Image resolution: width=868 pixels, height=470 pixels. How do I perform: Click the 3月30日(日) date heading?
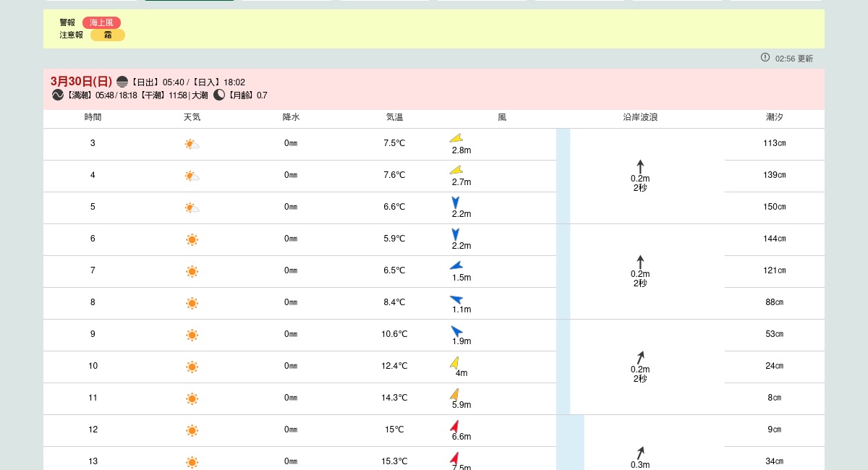(81, 81)
